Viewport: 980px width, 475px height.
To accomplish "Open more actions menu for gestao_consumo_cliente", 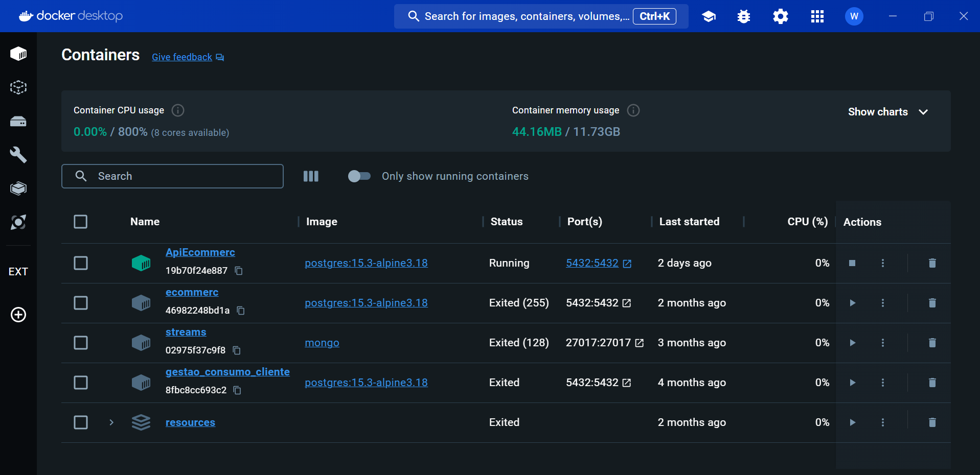I will (x=883, y=383).
